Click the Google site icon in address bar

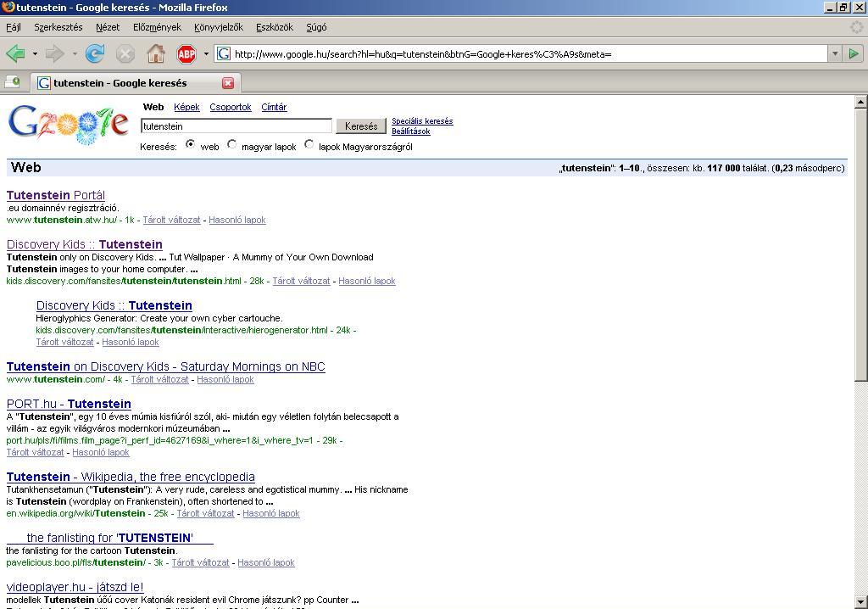(224, 53)
